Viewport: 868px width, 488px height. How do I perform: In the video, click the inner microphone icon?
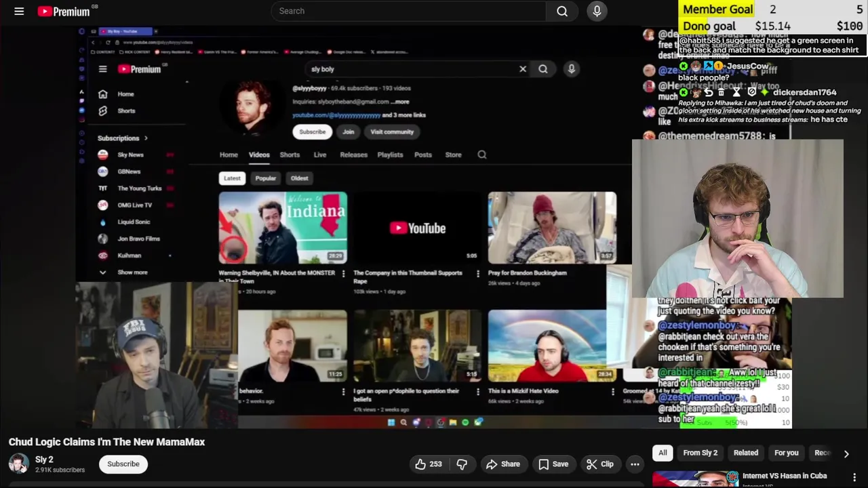571,69
